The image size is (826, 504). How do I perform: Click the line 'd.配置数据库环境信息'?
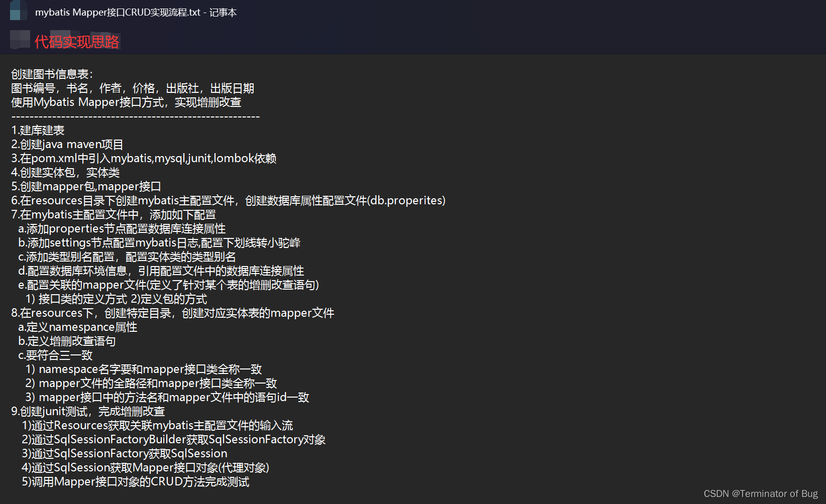pos(161,271)
